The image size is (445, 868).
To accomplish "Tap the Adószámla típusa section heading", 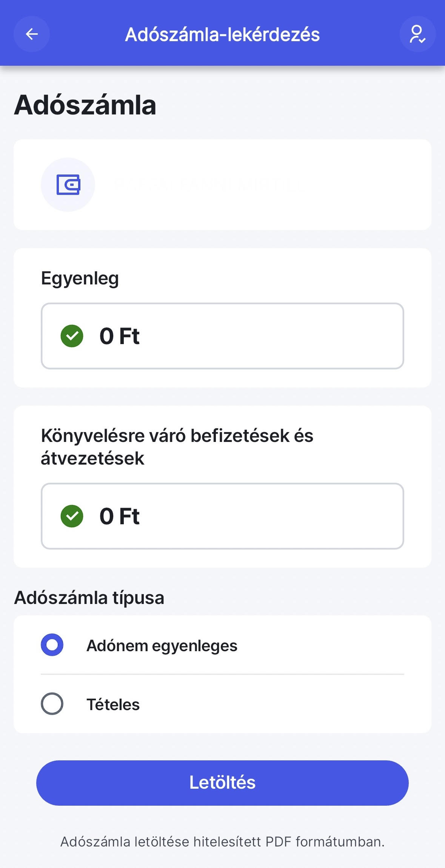I will [x=89, y=598].
